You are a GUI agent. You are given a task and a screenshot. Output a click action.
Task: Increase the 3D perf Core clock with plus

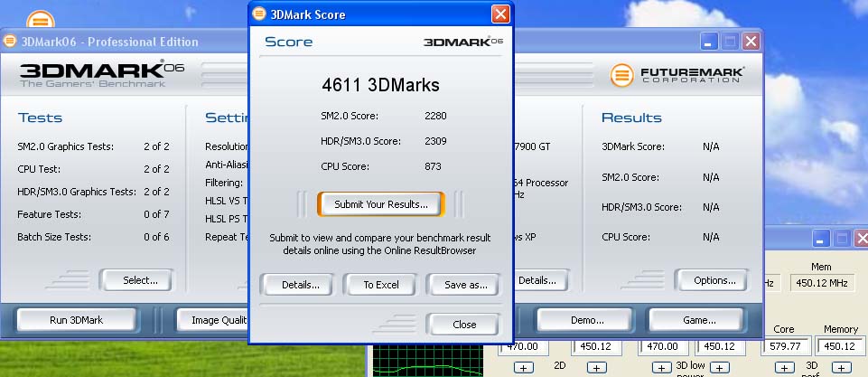[x=784, y=368]
